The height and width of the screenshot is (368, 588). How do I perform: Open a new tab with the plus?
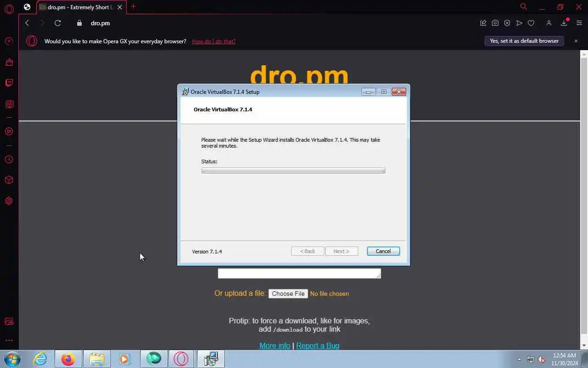point(133,6)
